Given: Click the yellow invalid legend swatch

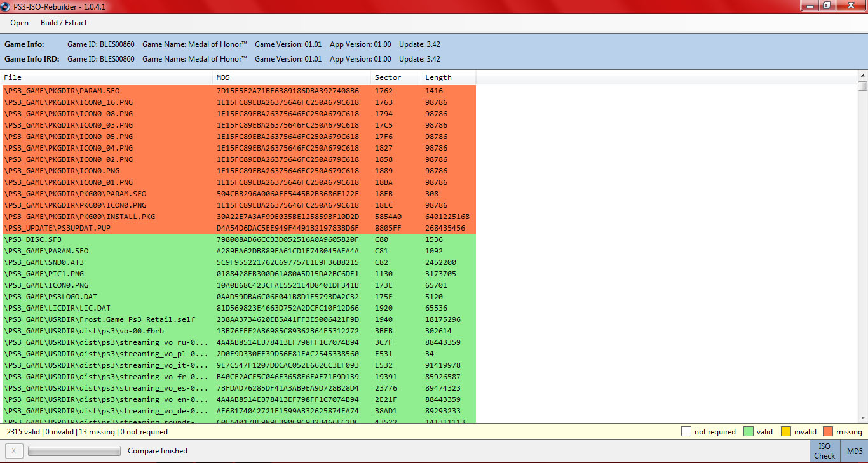Looking at the screenshot, I should coord(785,432).
